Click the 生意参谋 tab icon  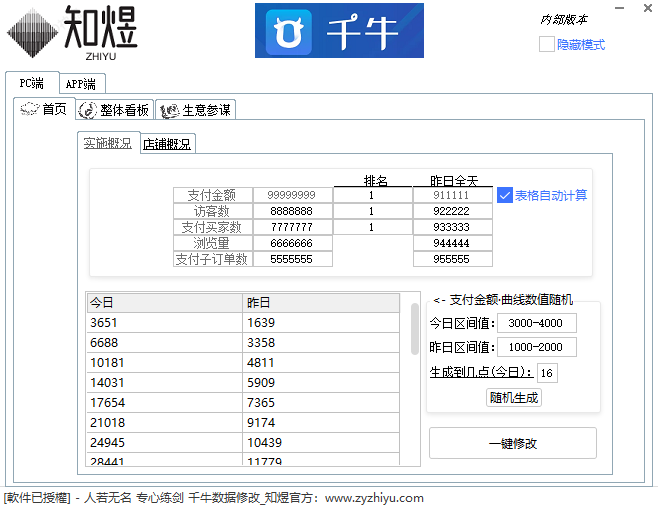pyautogui.click(x=169, y=111)
